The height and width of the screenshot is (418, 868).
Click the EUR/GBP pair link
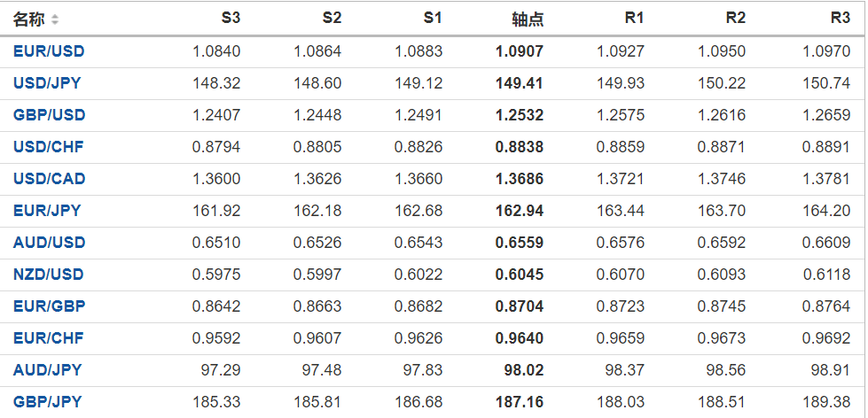49,306
